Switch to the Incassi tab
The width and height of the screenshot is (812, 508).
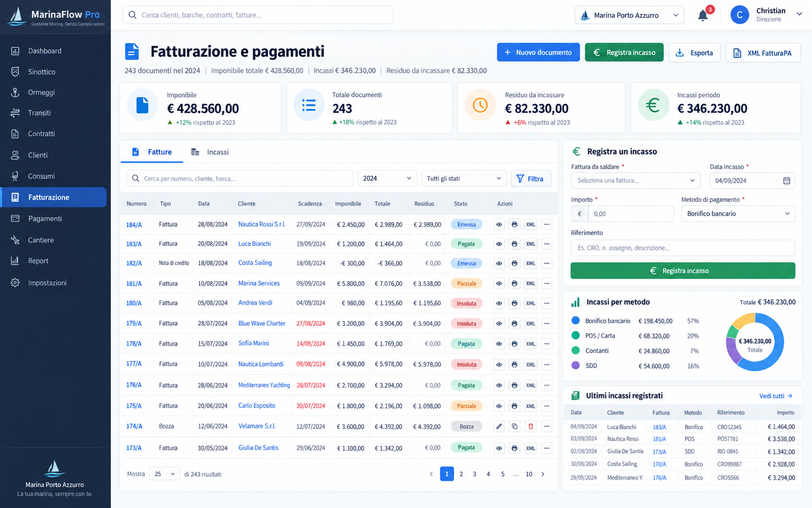[x=210, y=152]
